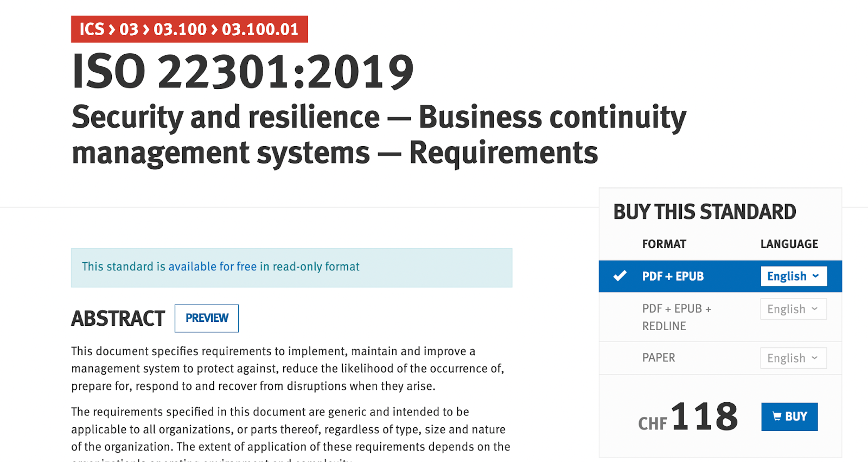
Task: Open the 03.100 breadcrumb link
Action: pos(180,29)
